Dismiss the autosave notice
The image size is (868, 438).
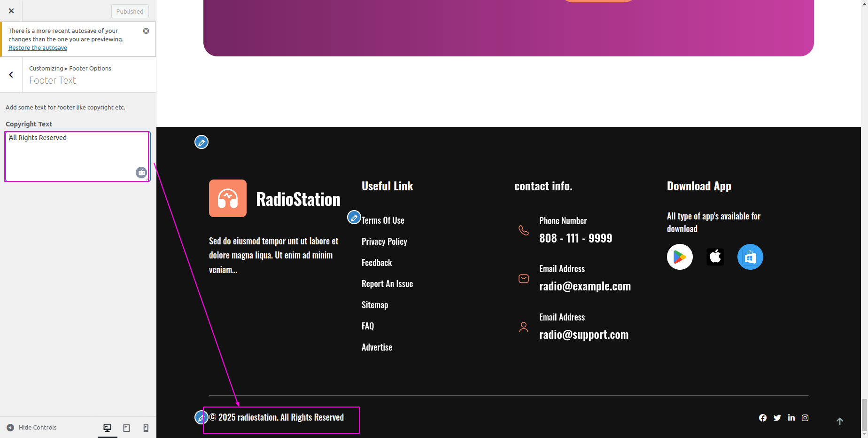tap(146, 31)
